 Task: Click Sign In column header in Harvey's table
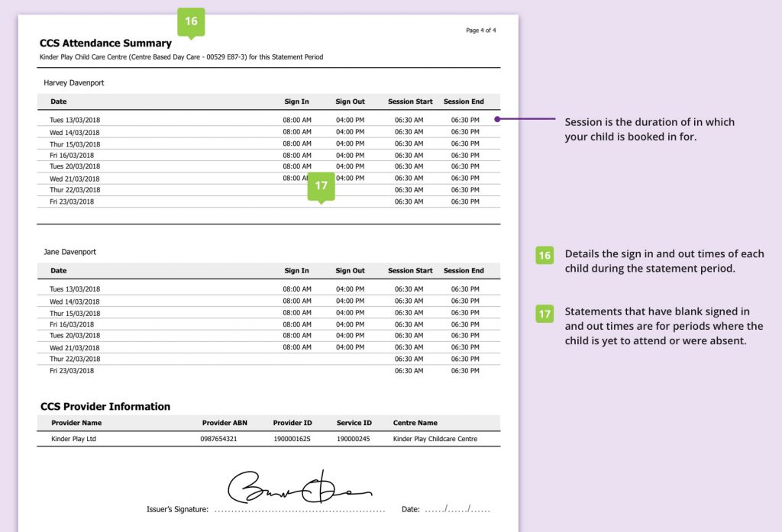tap(296, 102)
